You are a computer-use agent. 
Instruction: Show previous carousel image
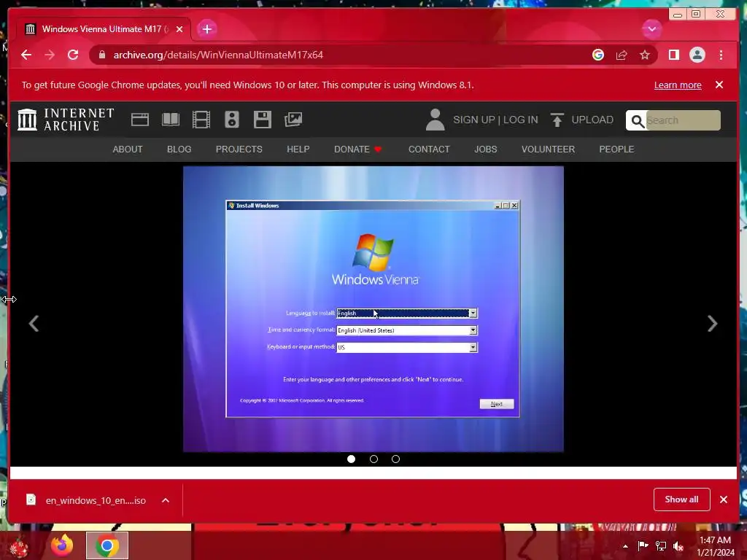[34, 324]
